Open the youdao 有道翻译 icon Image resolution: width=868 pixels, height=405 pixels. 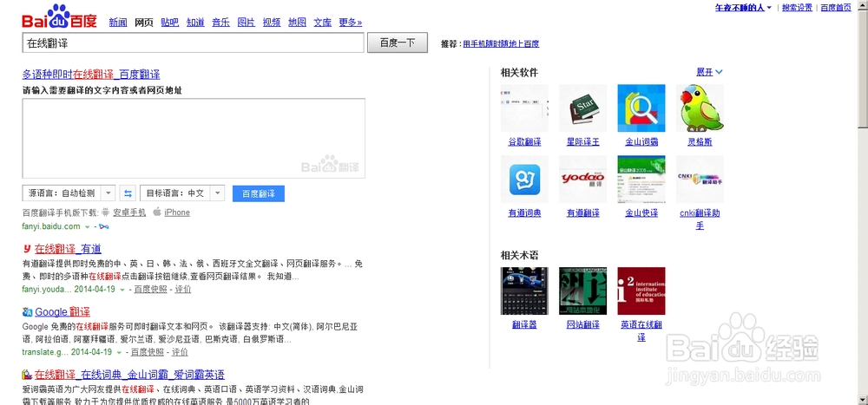(583, 179)
